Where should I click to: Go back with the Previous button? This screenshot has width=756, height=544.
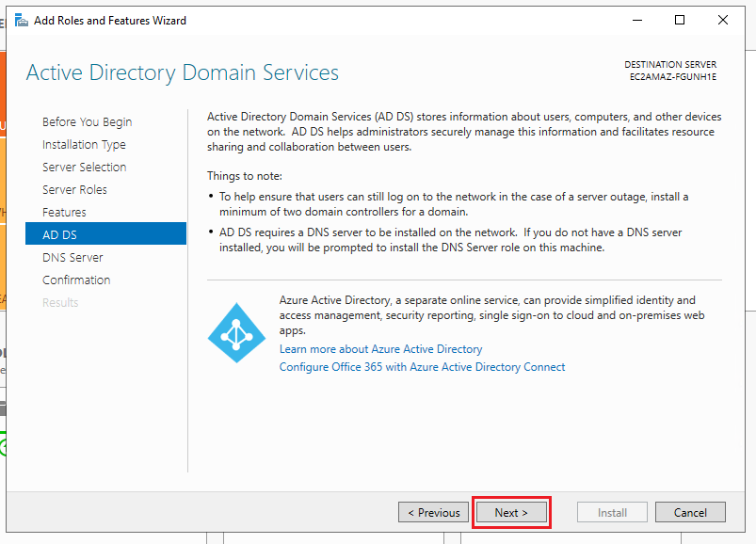tap(433, 512)
